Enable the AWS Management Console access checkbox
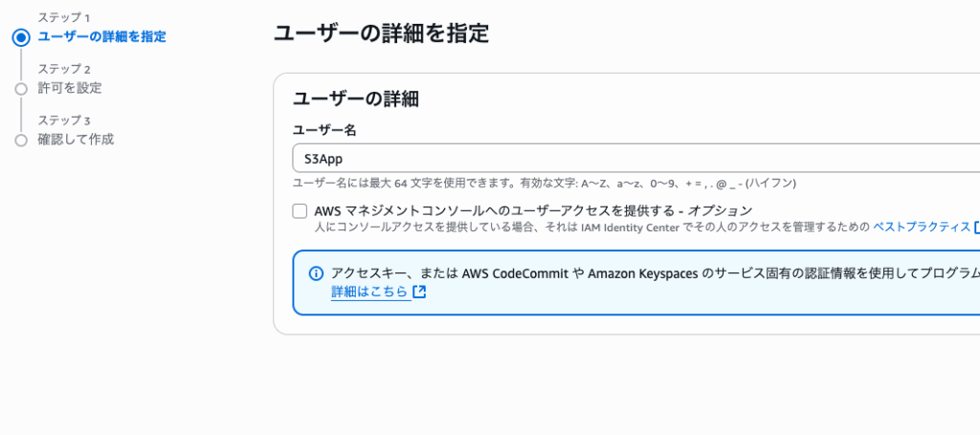Image resolution: width=980 pixels, height=435 pixels. [300, 211]
